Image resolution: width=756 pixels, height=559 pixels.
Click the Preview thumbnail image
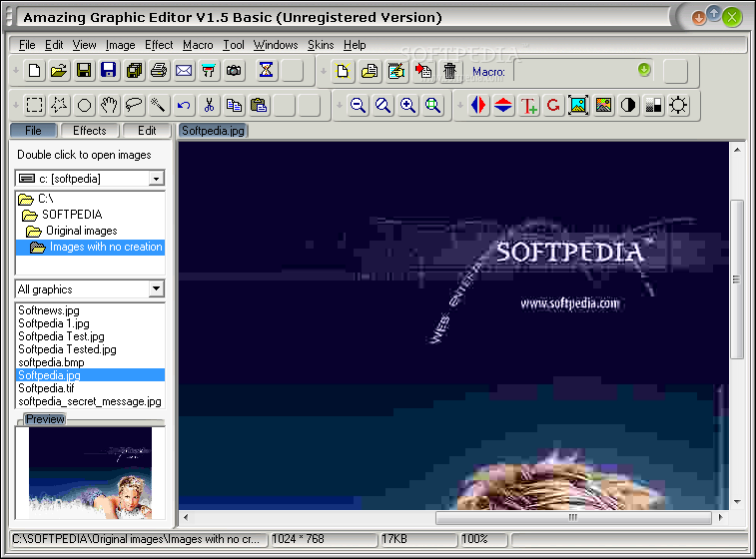(90, 473)
